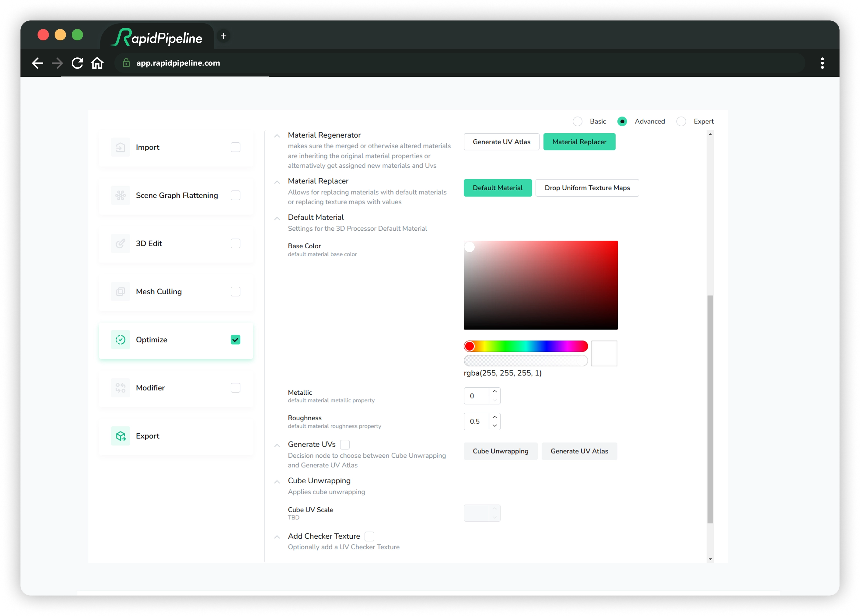Image resolution: width=860 pixels, height=616 pixels.
Task: Increase Roughness value with up arrow
Action: [495, 417]
